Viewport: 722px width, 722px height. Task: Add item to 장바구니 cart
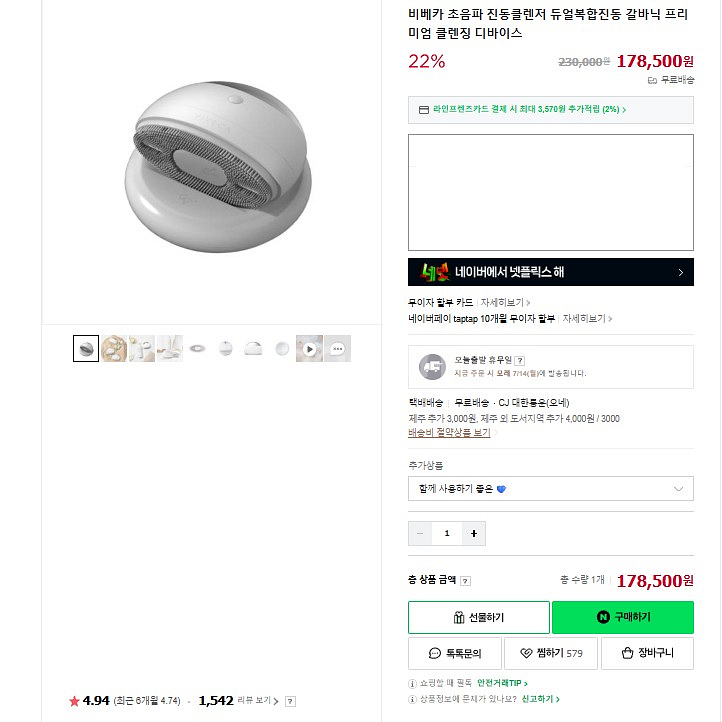click(647, 653)
